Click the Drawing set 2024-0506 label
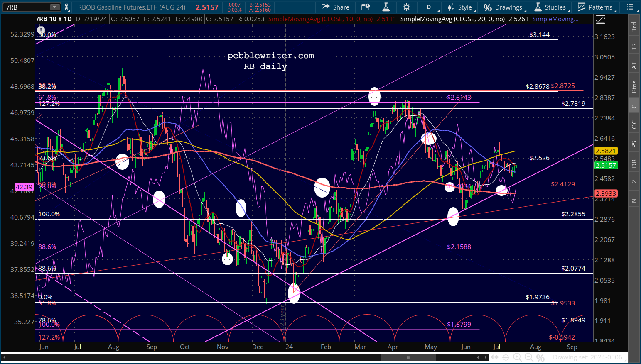Screen dimensions: 641x364 point(587,357)
